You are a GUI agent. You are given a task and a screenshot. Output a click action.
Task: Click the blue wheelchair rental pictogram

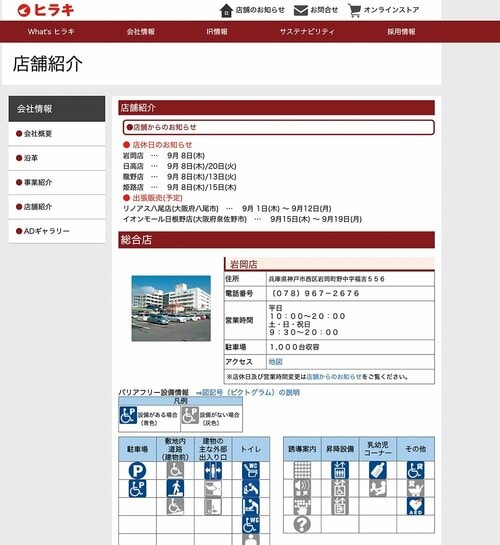coord(416,470)
